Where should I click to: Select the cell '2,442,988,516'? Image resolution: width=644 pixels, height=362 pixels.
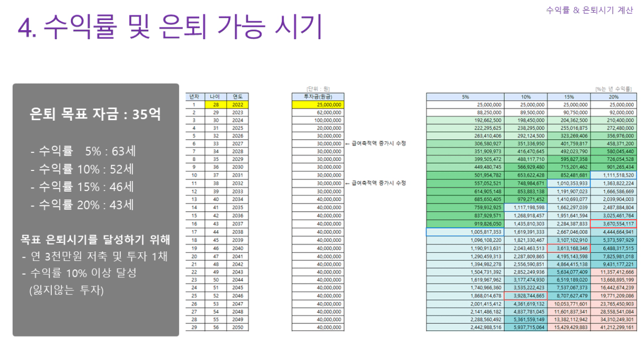click(465, 328)
